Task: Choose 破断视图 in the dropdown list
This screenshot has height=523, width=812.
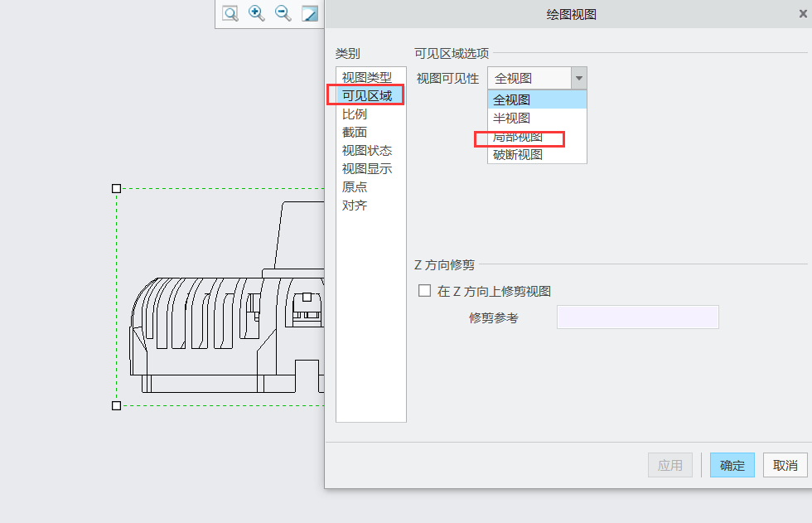Action: pos(537,155)
